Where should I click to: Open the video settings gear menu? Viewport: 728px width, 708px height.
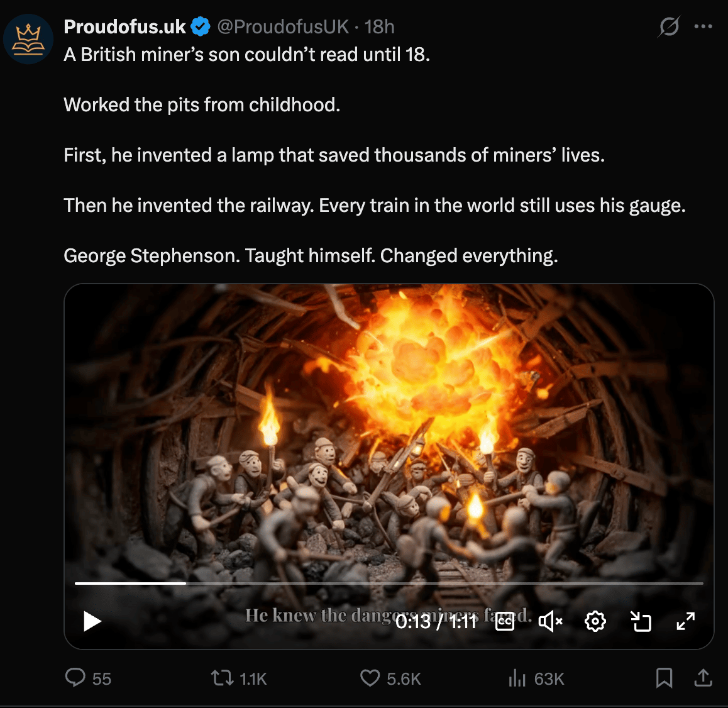[595, 621]
